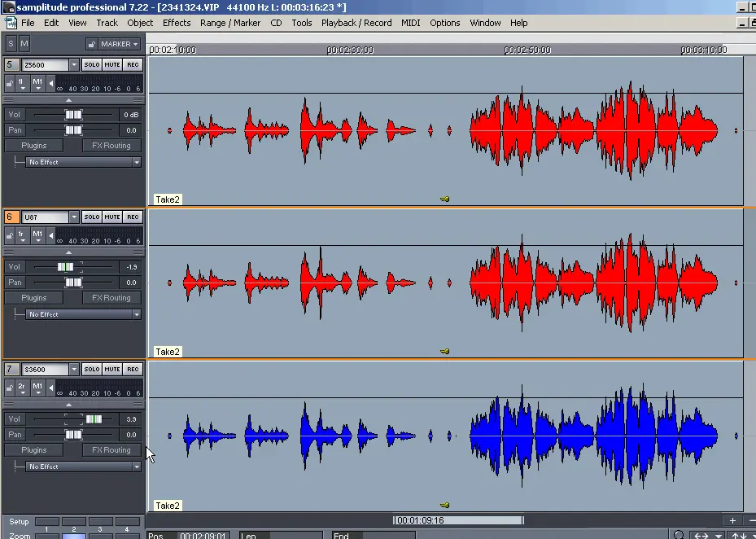Open the Effects menu

177,23
